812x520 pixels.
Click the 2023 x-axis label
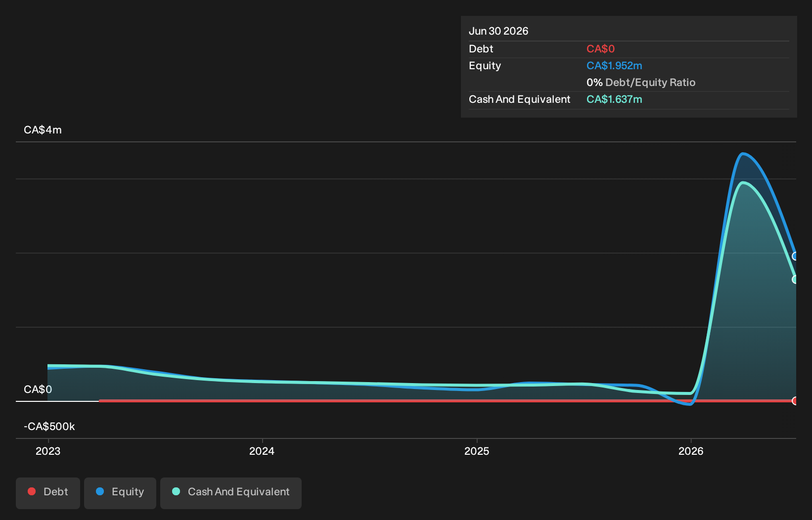48,451
